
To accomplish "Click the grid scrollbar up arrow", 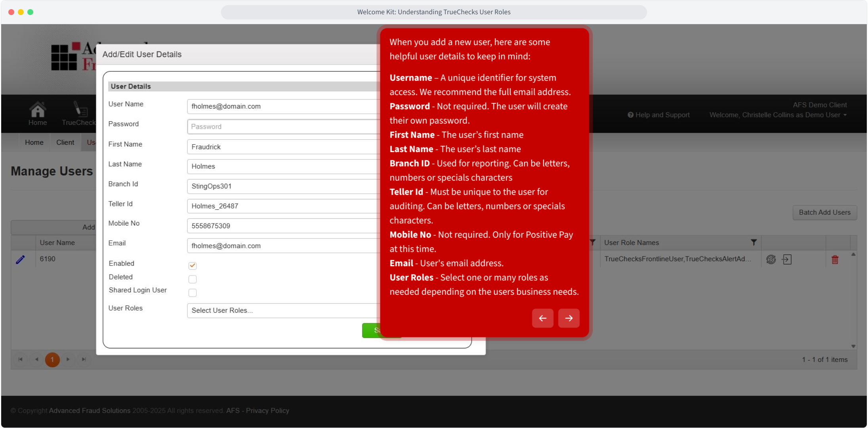I will (x=853, y=254).
